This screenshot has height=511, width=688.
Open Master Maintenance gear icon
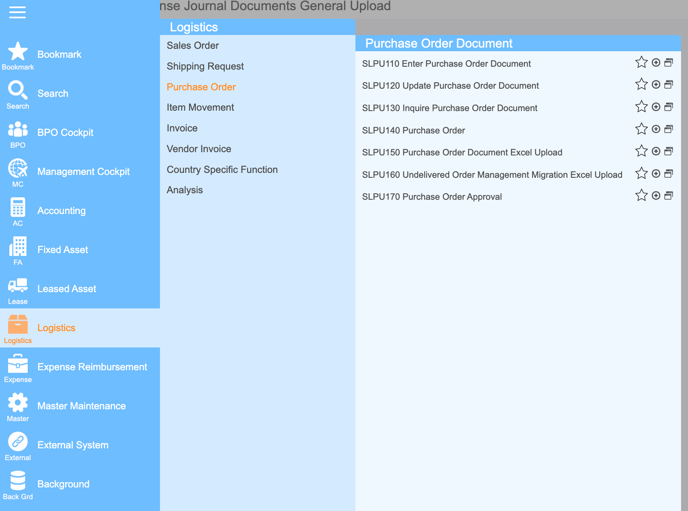point(18,402)
